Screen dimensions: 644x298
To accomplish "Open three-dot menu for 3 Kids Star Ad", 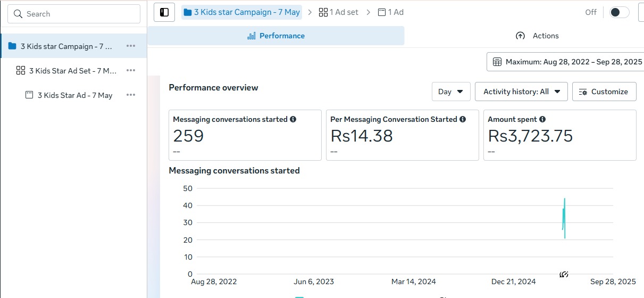I will 131,95.
